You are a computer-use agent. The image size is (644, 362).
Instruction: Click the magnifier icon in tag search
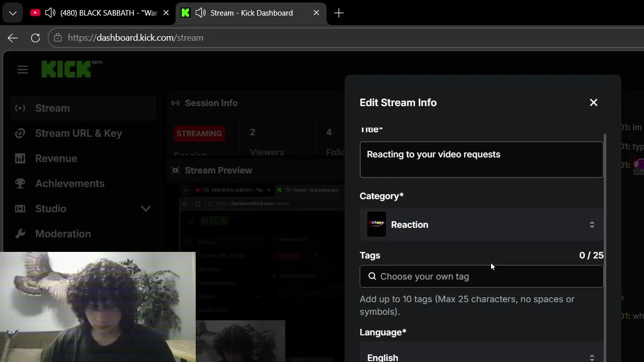pos(372,276)
